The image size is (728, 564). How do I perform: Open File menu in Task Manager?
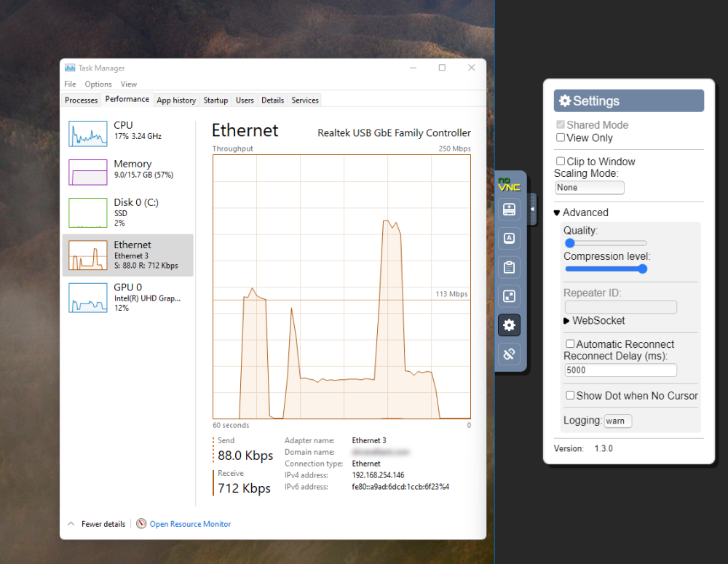point(70,84)
